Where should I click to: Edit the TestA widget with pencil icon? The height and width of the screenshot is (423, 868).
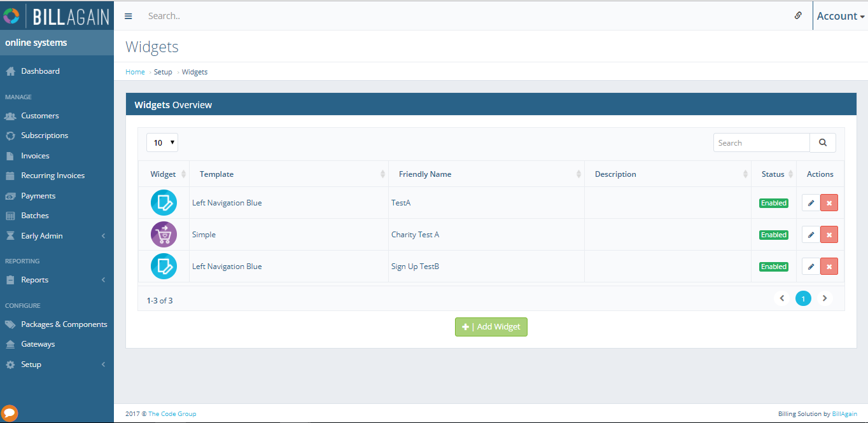(x=811, y=203)
